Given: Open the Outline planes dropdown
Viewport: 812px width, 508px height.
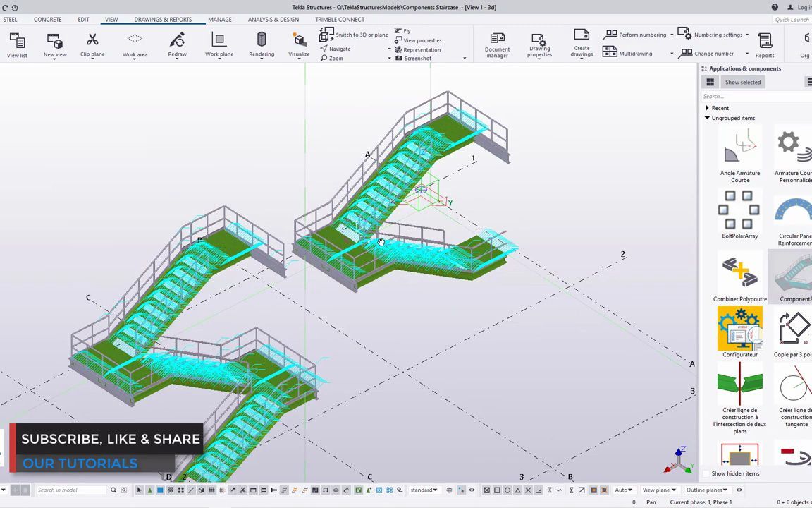Looking at the screenshot, I should coord(707,490).
